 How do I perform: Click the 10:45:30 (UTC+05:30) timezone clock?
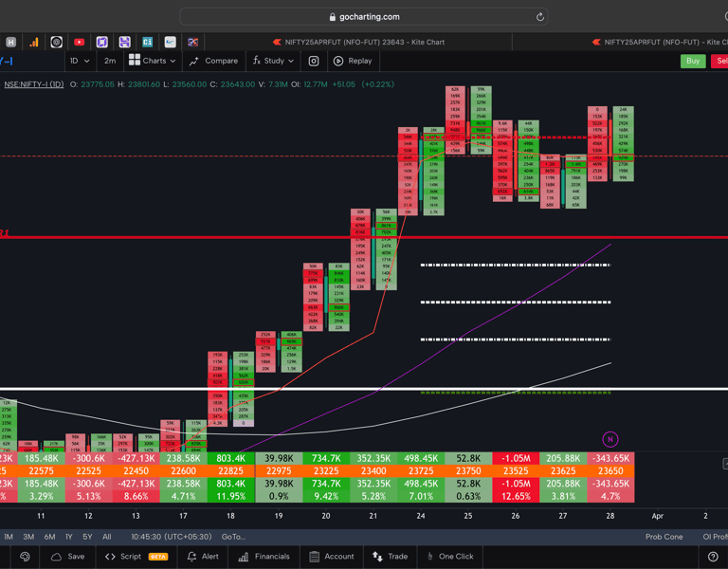[172, 537]
